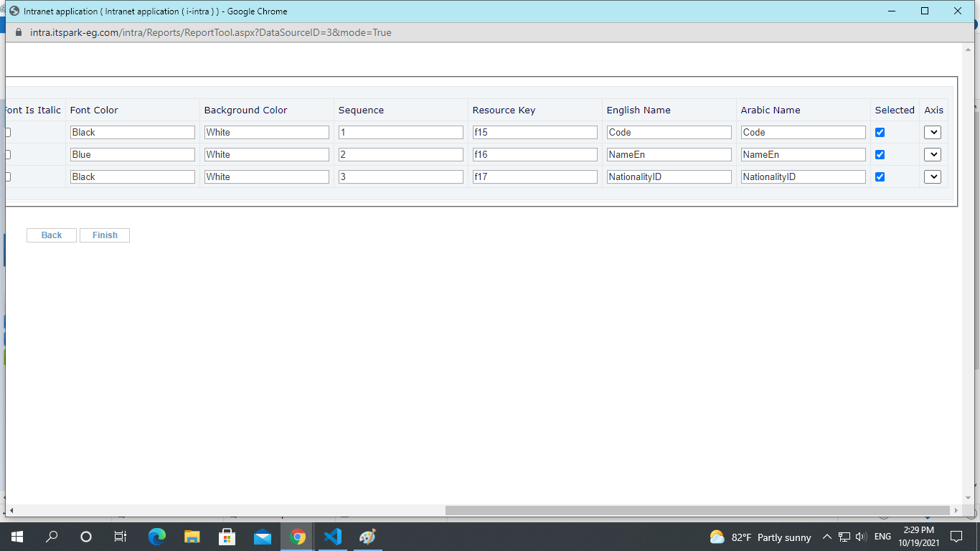Open Visual Studio Code from taskbar

(332, 537)
